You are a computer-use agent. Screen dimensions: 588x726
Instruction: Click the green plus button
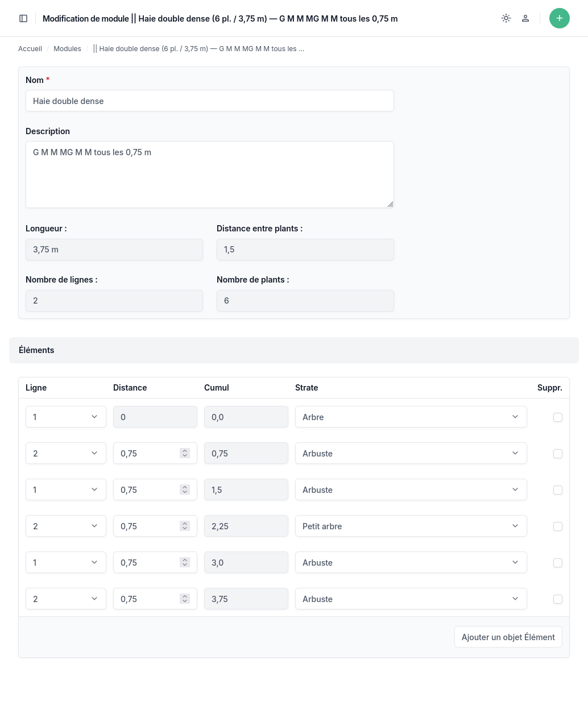pyautogui.click(x=559, y=18)
